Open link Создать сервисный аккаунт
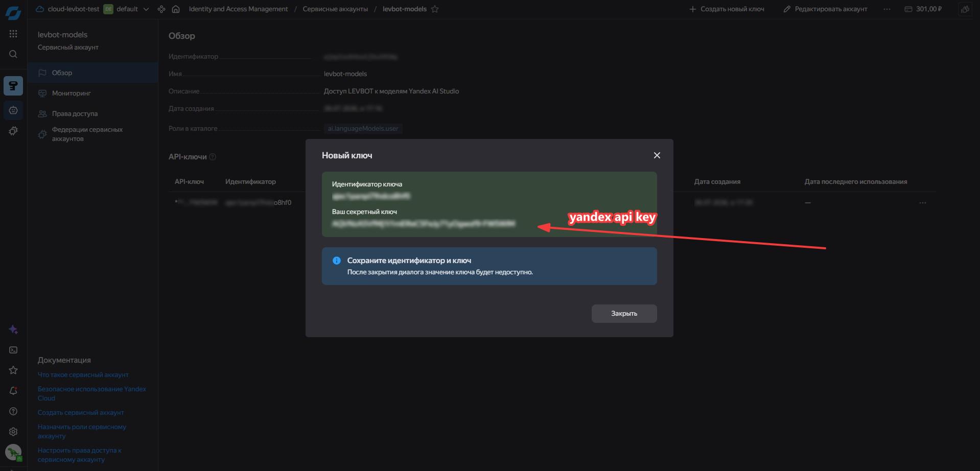The height and width of the screenshot is (471, 980). (81, 413)
